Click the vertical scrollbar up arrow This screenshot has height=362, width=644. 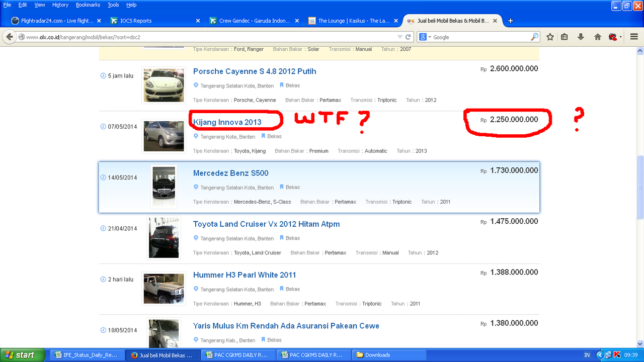pyautogui.click(x=640, y=51)
